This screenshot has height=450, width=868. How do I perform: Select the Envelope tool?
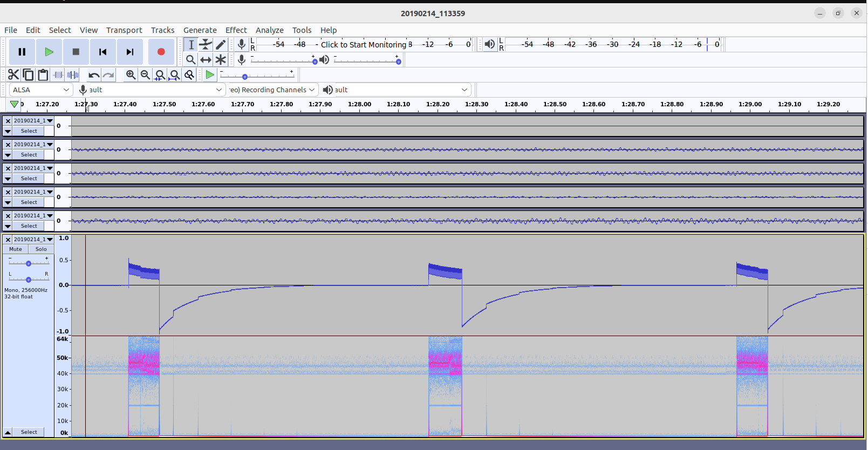(x=206, y=45)
